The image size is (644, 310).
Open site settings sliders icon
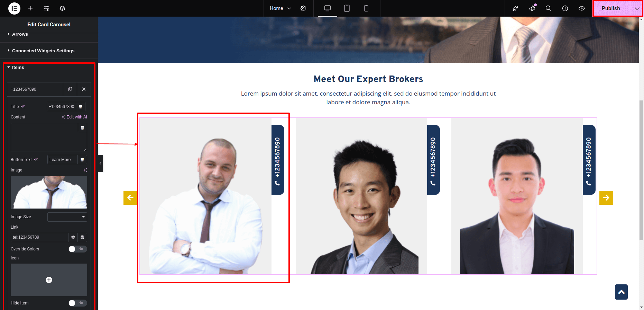pos(46,8)
